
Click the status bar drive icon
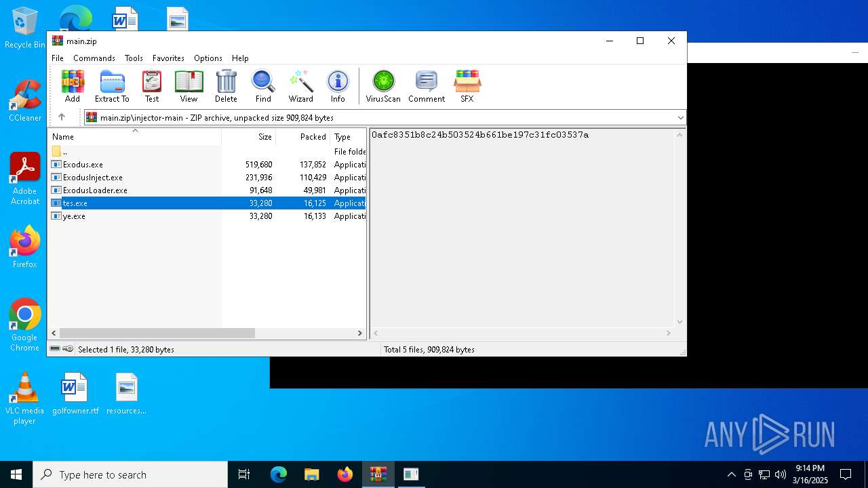[55, 349]
